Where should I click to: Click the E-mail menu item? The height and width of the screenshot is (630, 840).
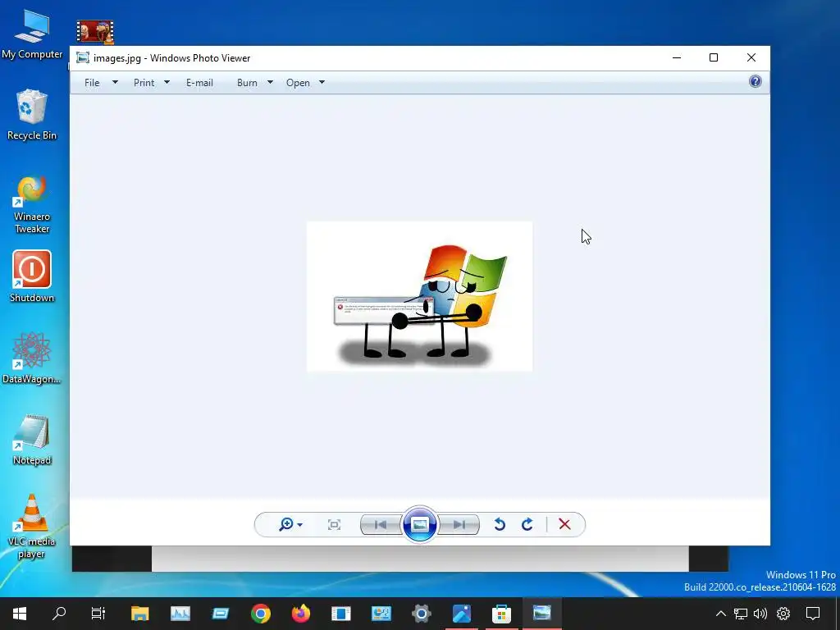(199, 83)
